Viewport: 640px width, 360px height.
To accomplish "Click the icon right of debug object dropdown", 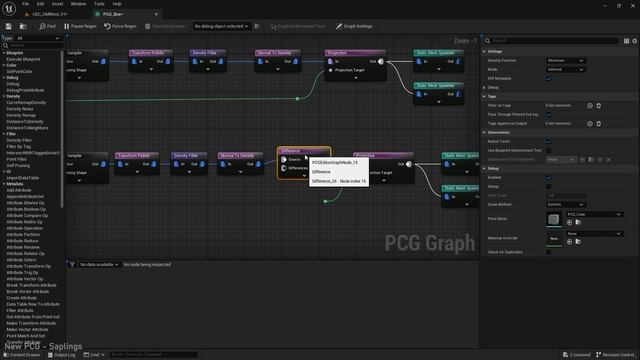I will click(x=257, y=26).
